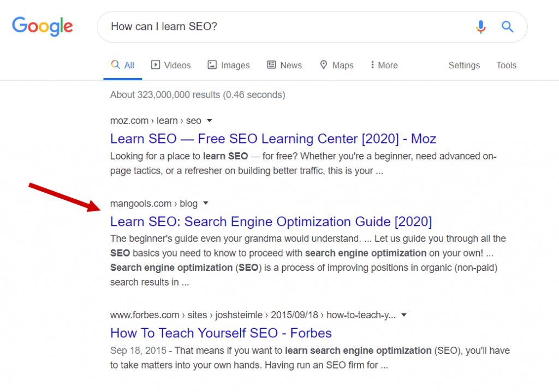
Task: Activate voice search with the microphone icon
Action: pyautogui.click(x=481, y=26)
